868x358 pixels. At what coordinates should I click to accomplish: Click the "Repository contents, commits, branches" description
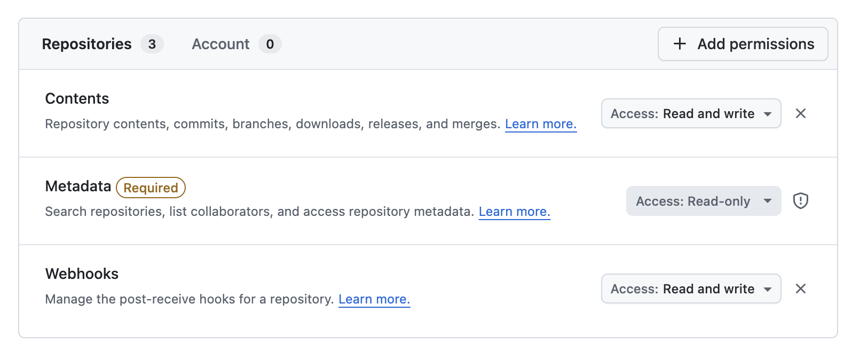click(x=273, y=124)
